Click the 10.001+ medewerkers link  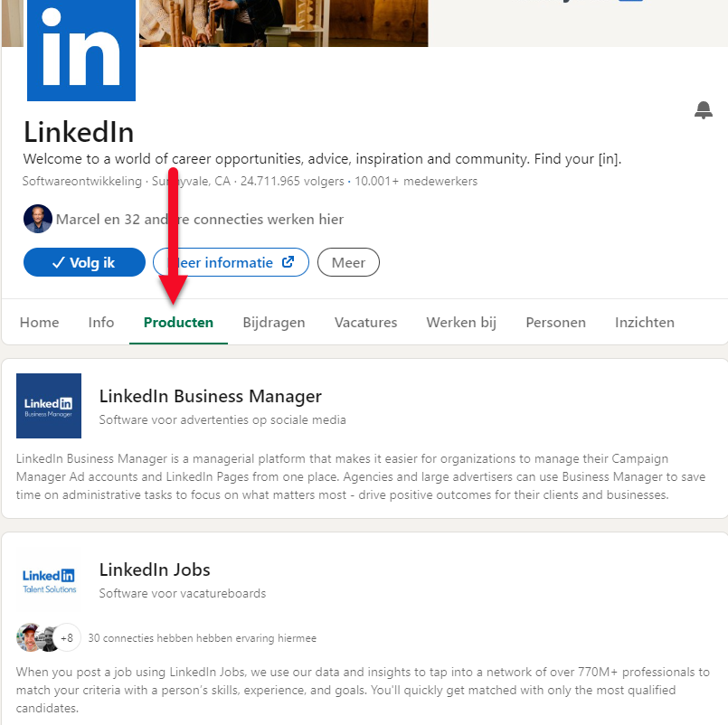coord(416,181)
